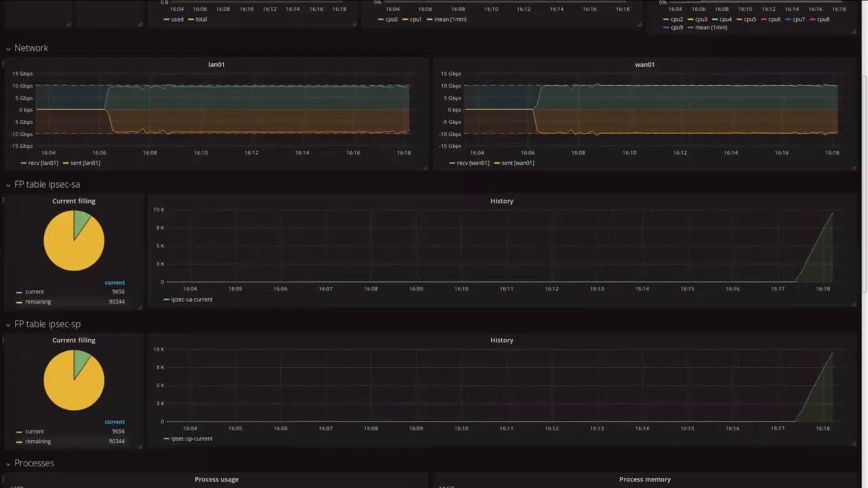Image resolution: width=868 pixels, height=488 pixels.
Task: Click 'current' legend row in ipsec-sa pie
Action: pyautogui.click(x=71, y=291)
